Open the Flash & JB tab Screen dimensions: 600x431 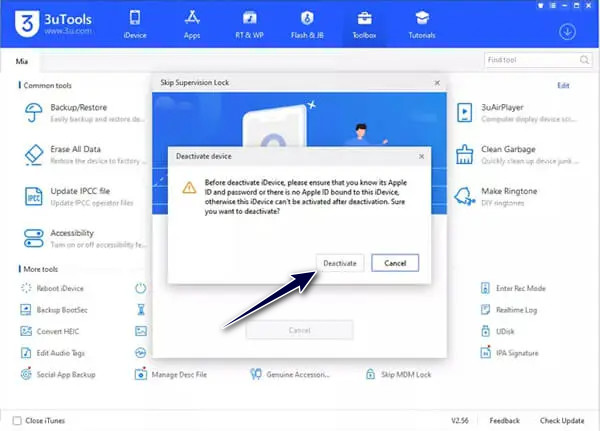click(x=307, y=25)
